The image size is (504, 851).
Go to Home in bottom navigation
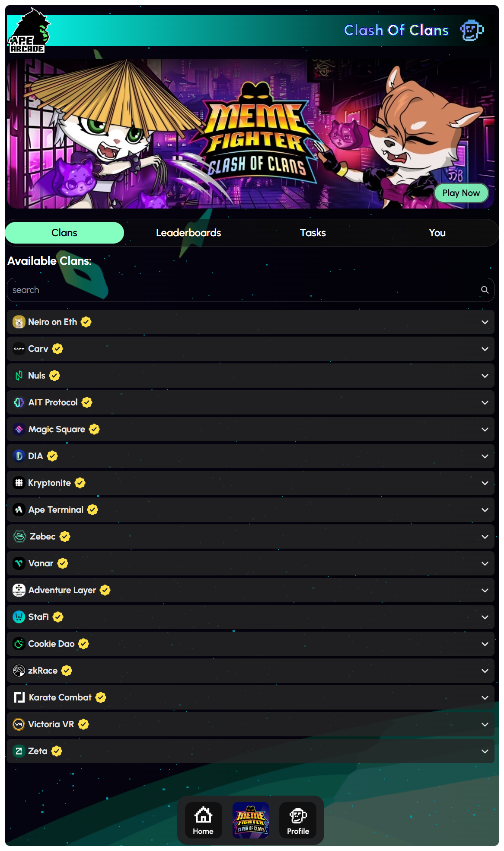point(203,820)
